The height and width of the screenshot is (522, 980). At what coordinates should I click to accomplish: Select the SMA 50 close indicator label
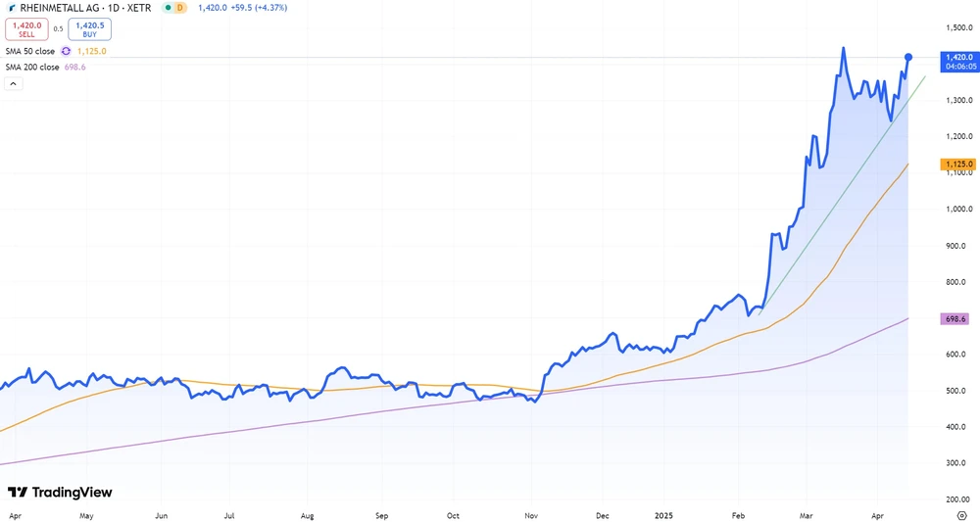[30, 51]
